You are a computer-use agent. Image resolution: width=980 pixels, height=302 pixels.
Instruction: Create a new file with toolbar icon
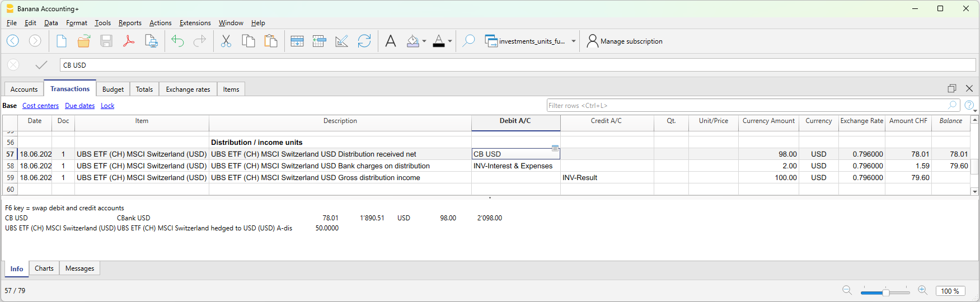[x=62, y=41]
